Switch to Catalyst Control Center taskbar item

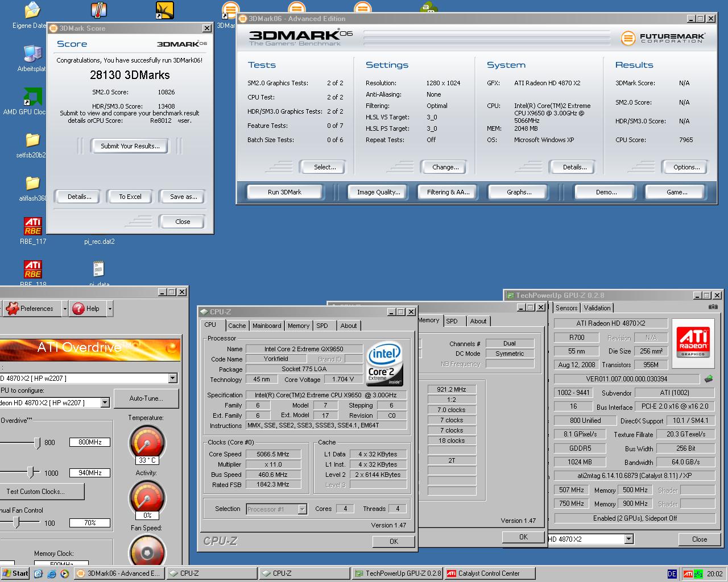490,573
